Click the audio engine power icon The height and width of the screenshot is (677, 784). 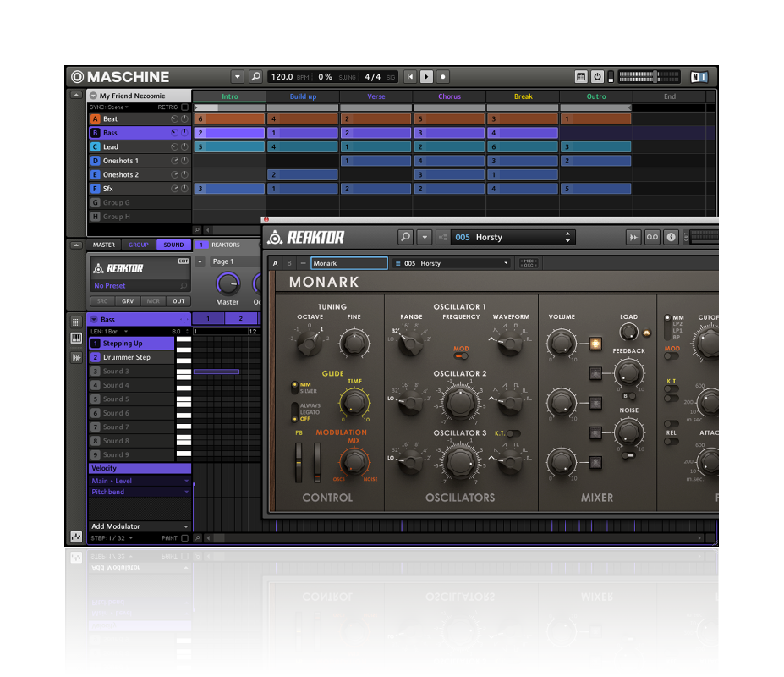(597, 77)
